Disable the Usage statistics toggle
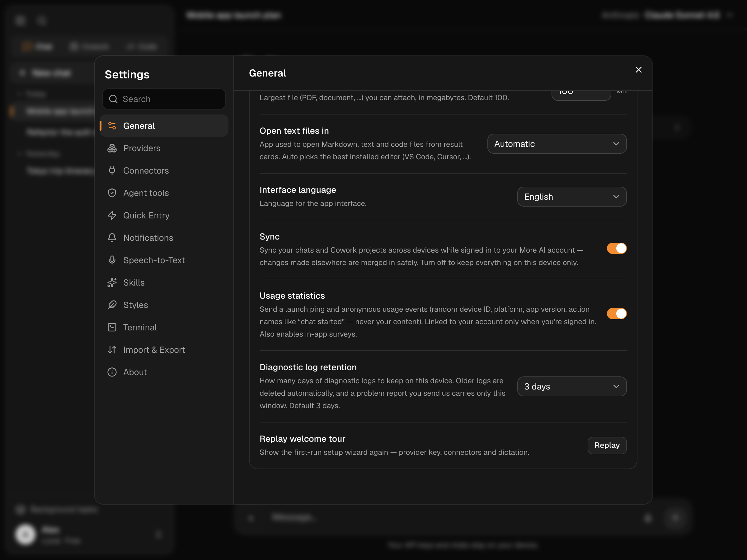This screenshot has height=560, width=747. pyautogui.click(x=616, y=314)
